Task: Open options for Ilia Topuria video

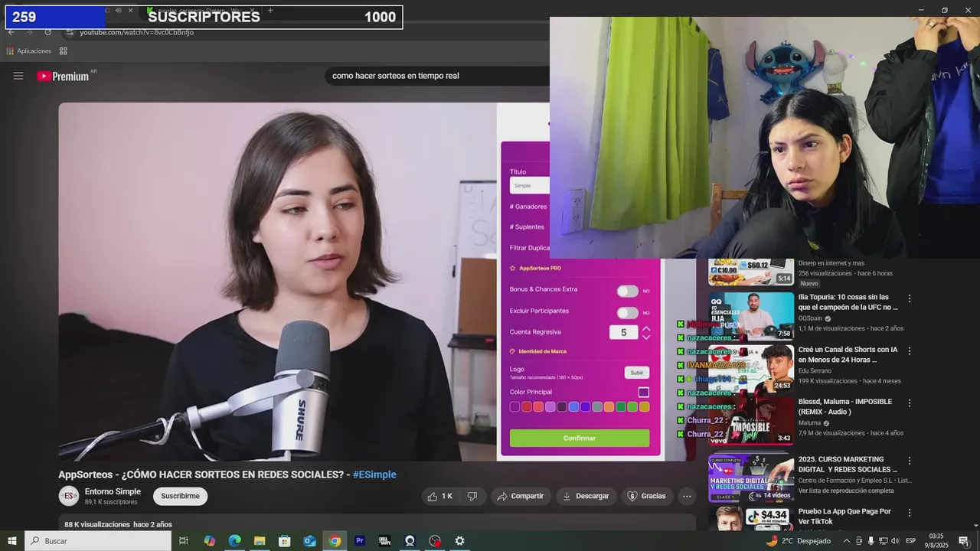Action: pyautogui.click(x=910, y=298)
